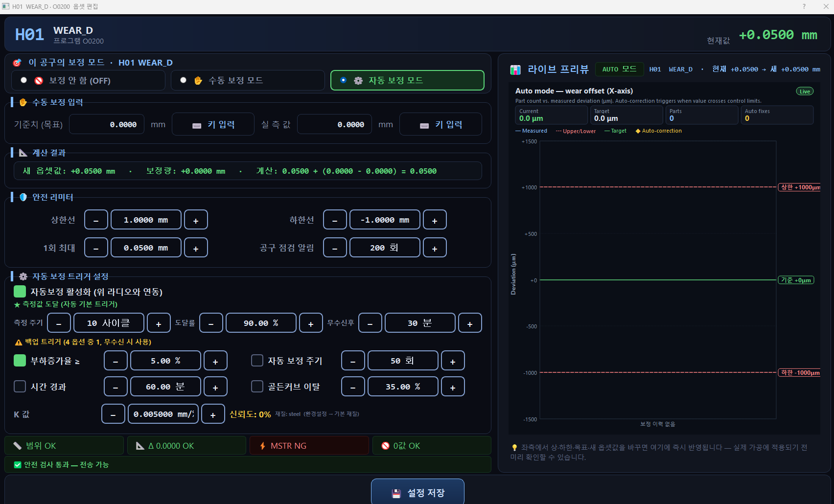Toggle the 자동보정 활성화 checkbox
This screenshot has height=504, width=834.
[x=20, y=292]
